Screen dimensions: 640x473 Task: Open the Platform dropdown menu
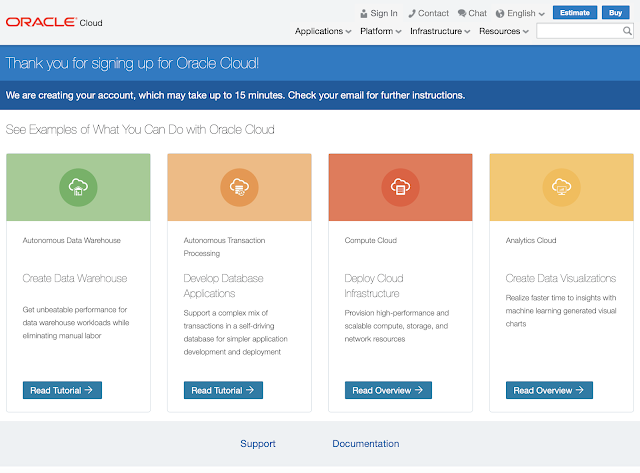click(x=381, y=31)
